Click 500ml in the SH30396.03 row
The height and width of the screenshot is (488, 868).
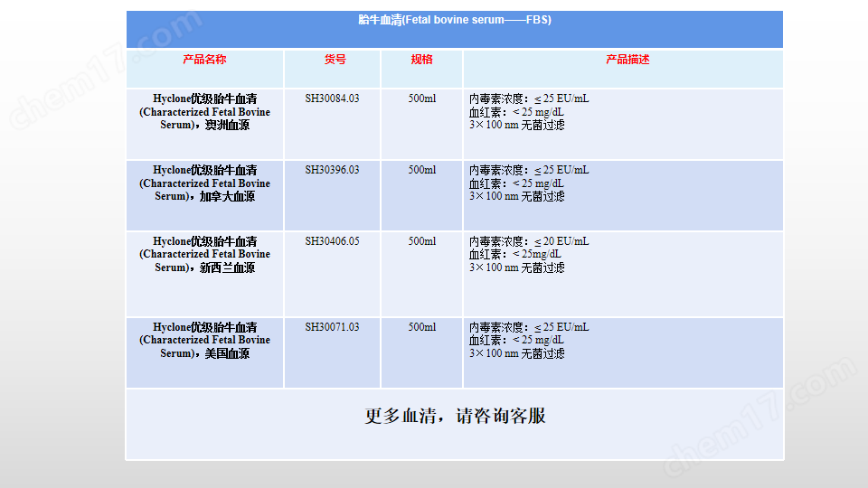coord(422,170)
